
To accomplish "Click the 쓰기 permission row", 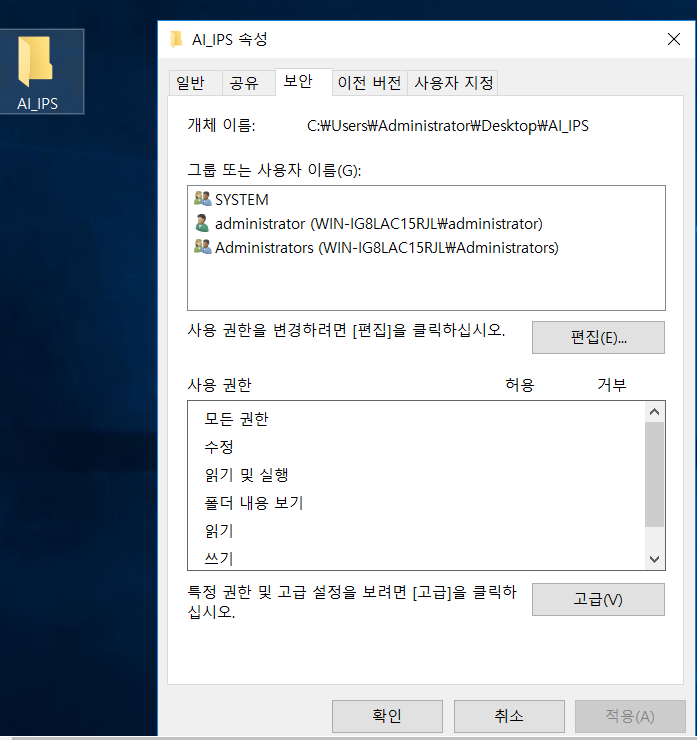I will (x=416, y=558).
